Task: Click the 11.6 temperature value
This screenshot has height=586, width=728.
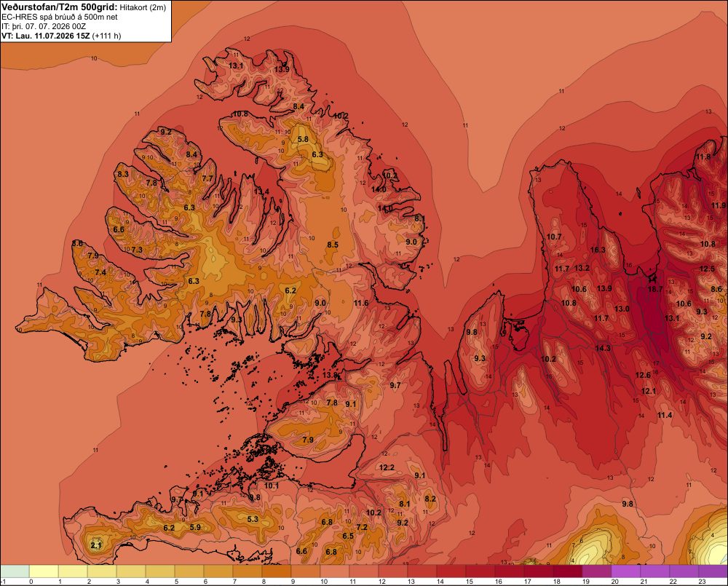Action: 361,304
